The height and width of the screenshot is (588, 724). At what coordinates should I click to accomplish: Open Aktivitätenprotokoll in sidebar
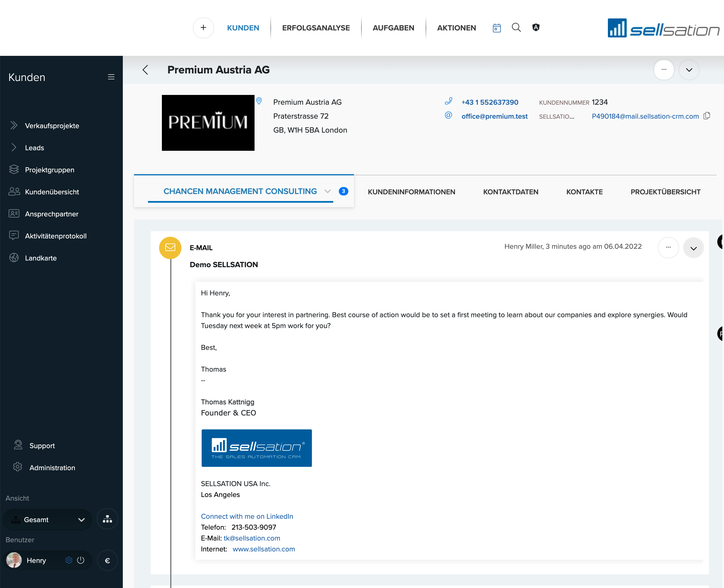(x=56, y=236)
